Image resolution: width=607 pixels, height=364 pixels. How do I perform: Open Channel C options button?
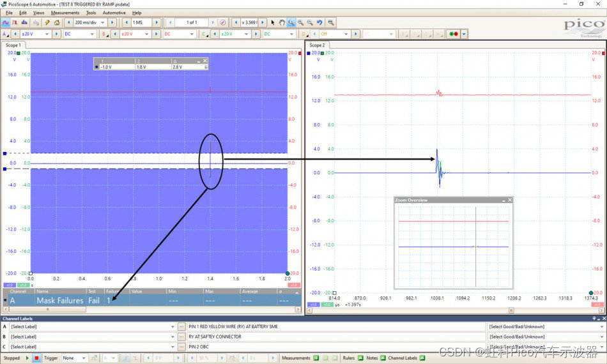point(205,34)
